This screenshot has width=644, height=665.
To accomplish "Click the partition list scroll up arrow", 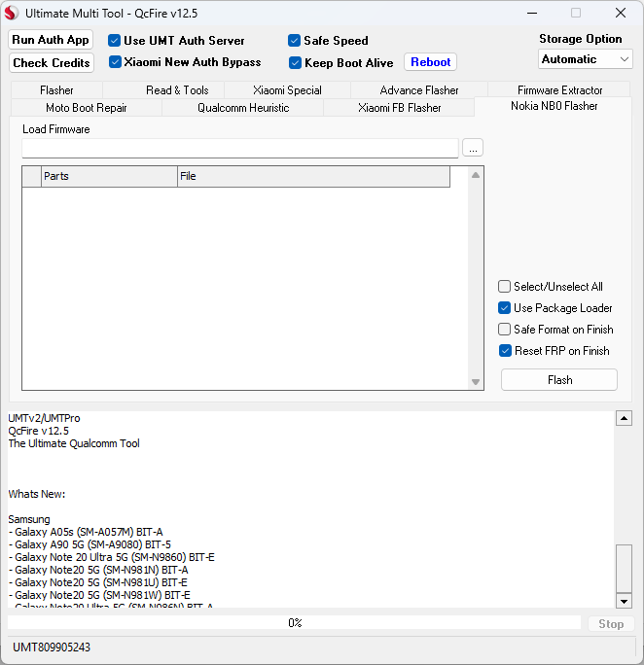I will point(476,175).
